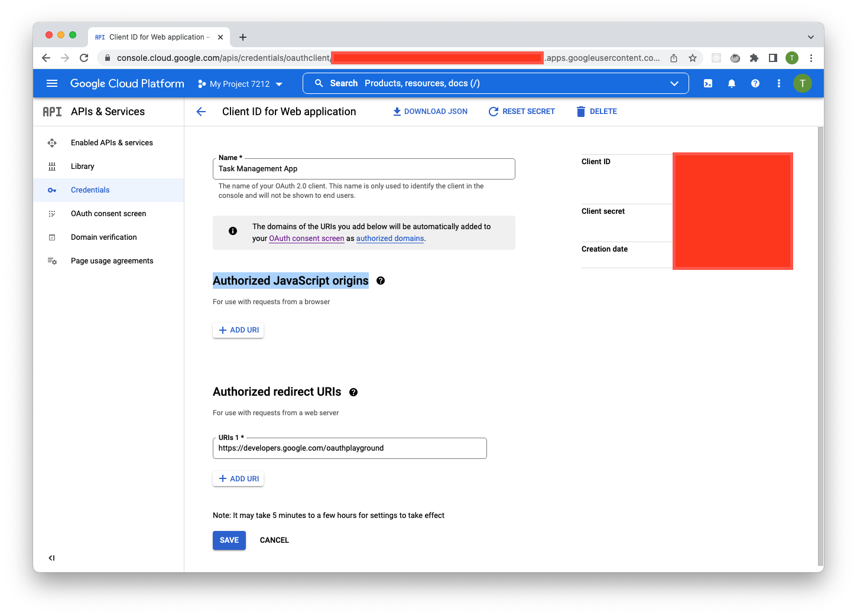Toggle the browser side panel icon
857x616 pixels.
(772, 58)
